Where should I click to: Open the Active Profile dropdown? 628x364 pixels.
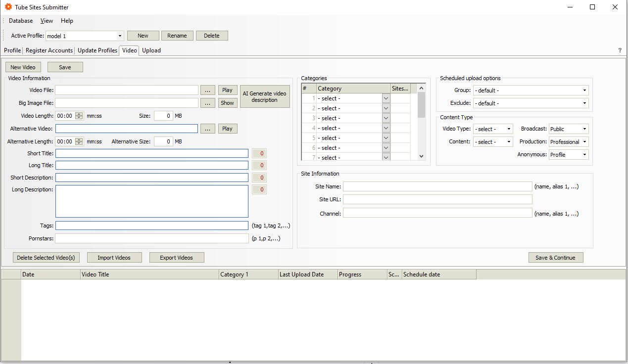(120, 36)
